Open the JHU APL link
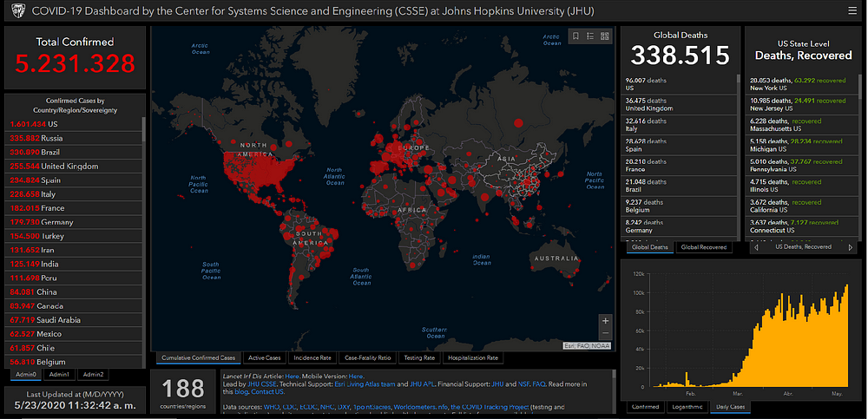Viewport: 868px width, 419px height. click(x=423, y=383)
